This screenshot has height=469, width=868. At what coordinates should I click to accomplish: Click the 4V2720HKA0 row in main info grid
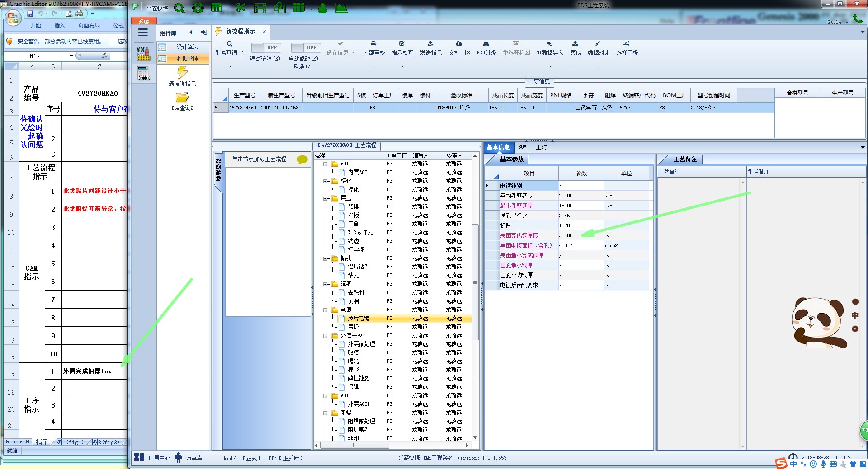(493, 108)
